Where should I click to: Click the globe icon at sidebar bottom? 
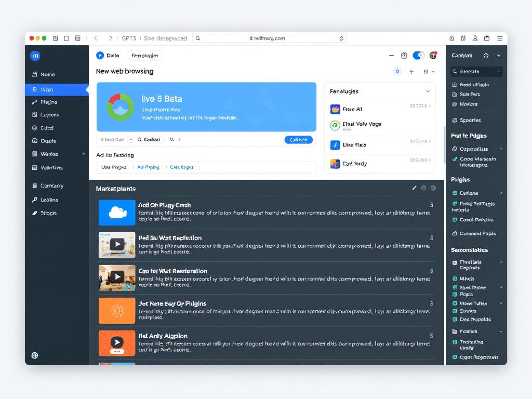pyautogui.click(x=35, y=355)
